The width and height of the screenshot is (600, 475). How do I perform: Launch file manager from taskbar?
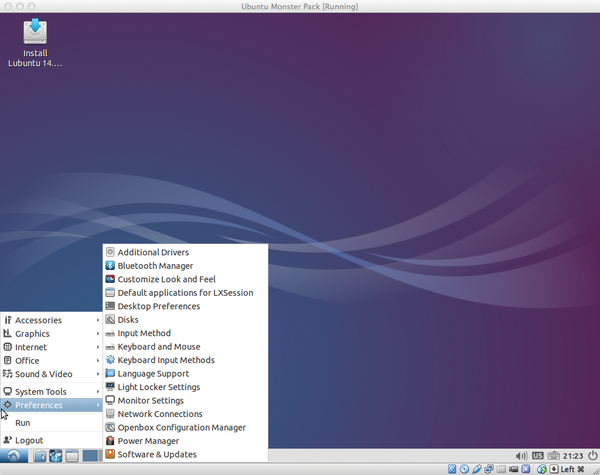click(39, 456)
